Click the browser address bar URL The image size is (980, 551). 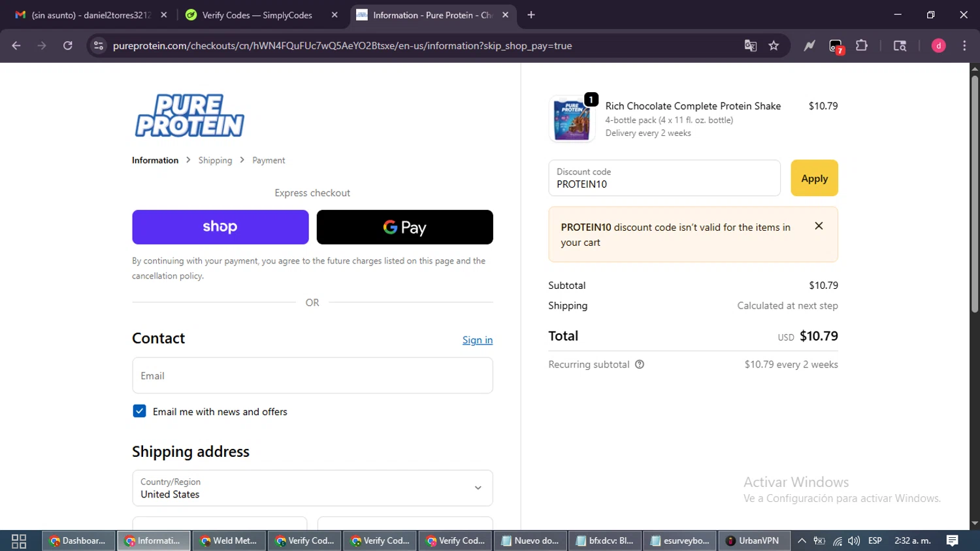coord(342,46)
